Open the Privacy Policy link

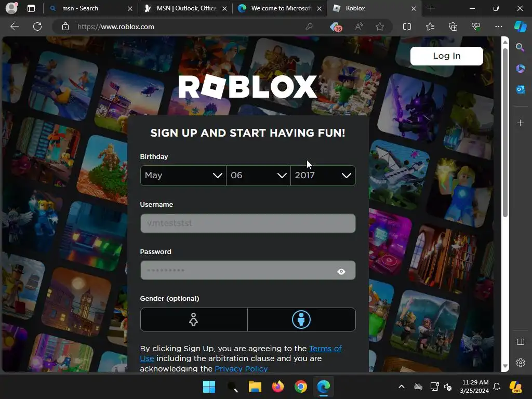point(241,368)
